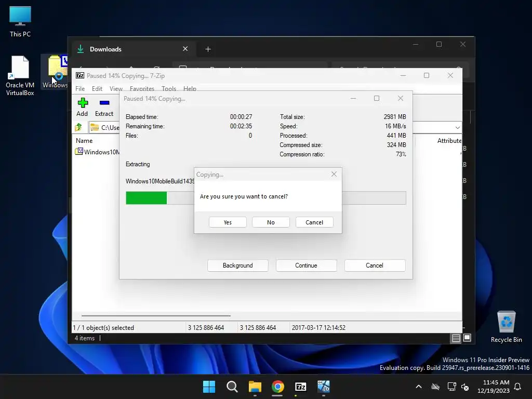Click the up-folder icon in 7-Zip
Screen dimensions: 532x399
click(x=79, y=127)
